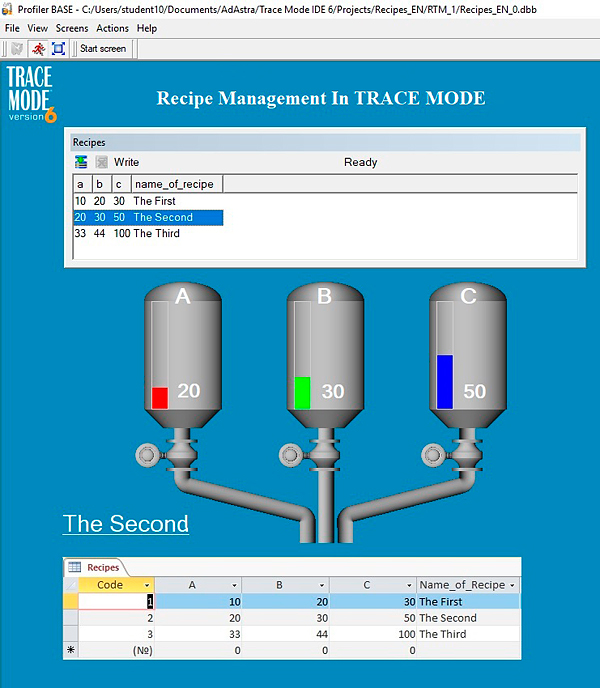
Task: Click green level bar in tank B
Action: pyautogui.click(x=302, y=393)
